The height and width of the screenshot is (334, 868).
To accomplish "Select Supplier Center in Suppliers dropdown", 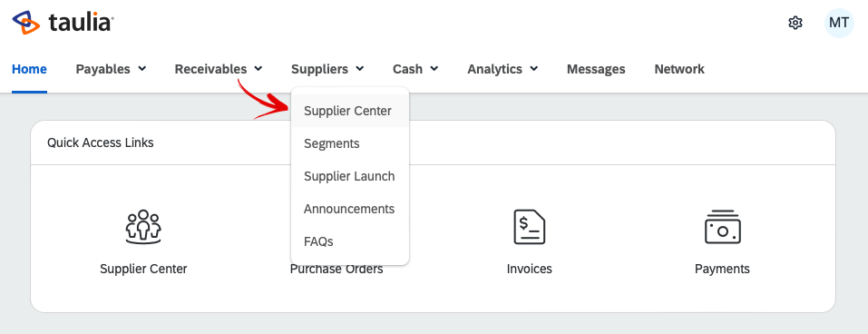I will click(x=350, y=111).
